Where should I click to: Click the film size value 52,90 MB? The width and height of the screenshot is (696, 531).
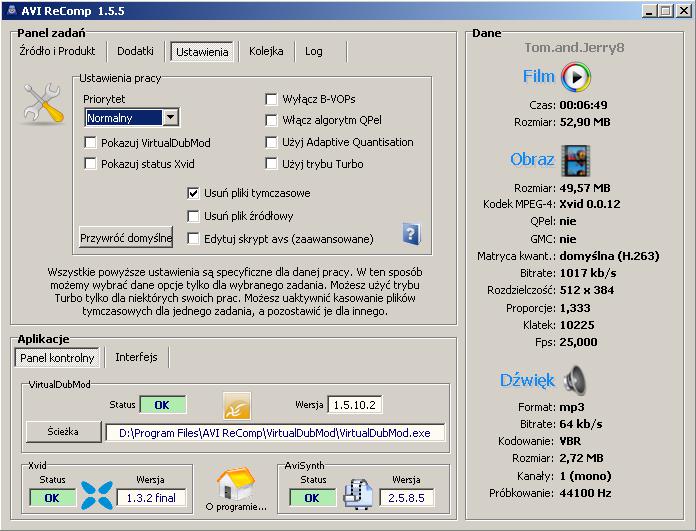point(585,122)
